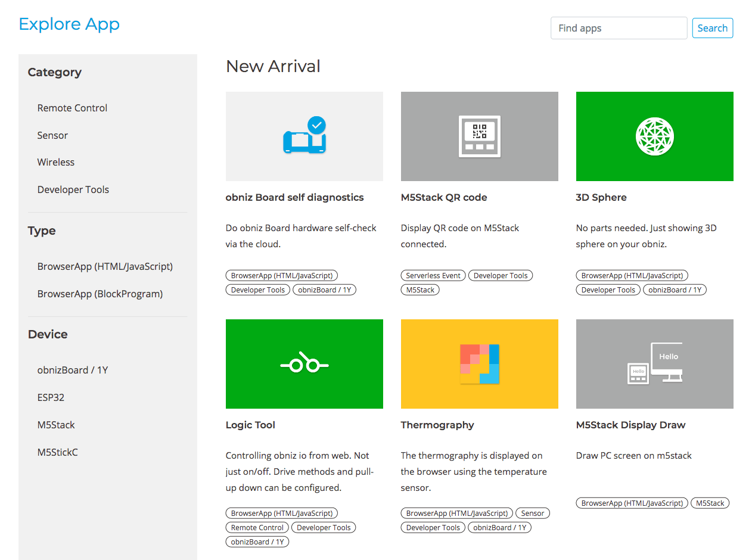Open the obniz Board self diagnostics title
The width and height of the screenshot is (752, 560).
(x=294, y=197)
